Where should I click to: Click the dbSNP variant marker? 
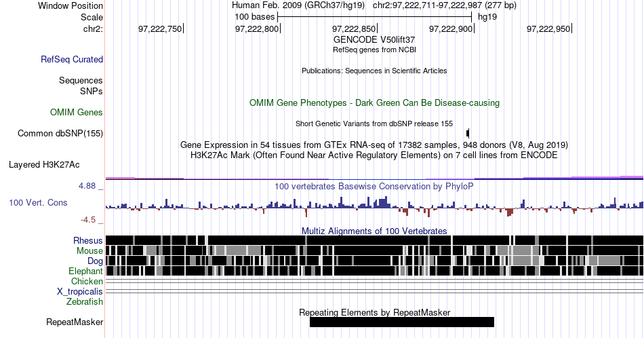coord(468,133)
